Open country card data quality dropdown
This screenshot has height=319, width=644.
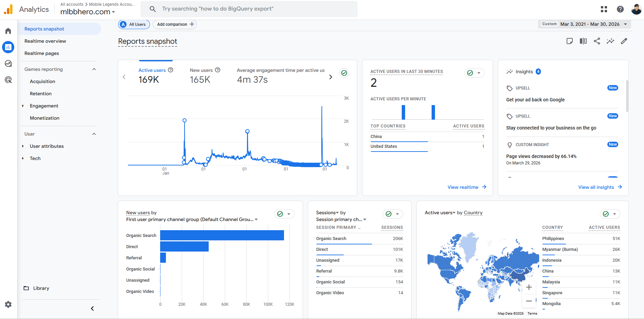pyautogui.click(x=610, y=214)
